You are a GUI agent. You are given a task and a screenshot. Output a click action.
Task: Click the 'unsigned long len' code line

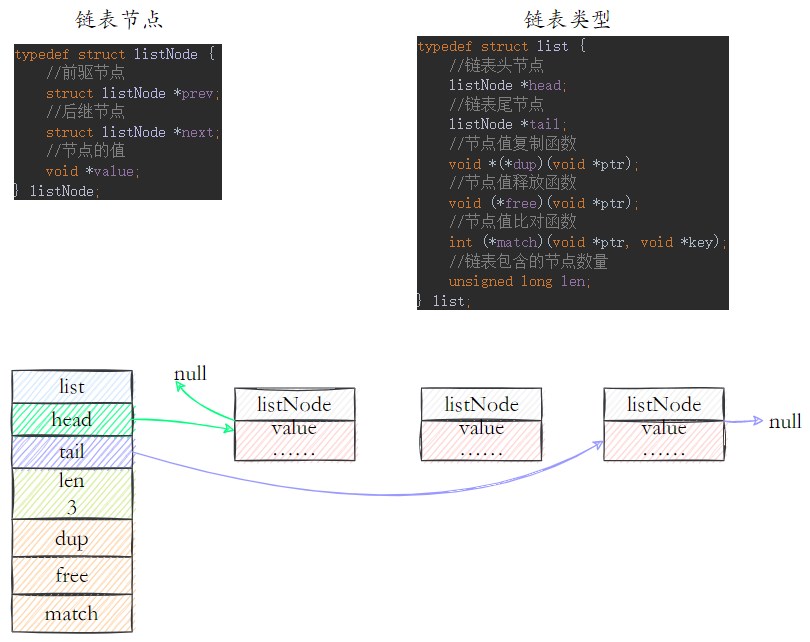(x=519, y=281)
